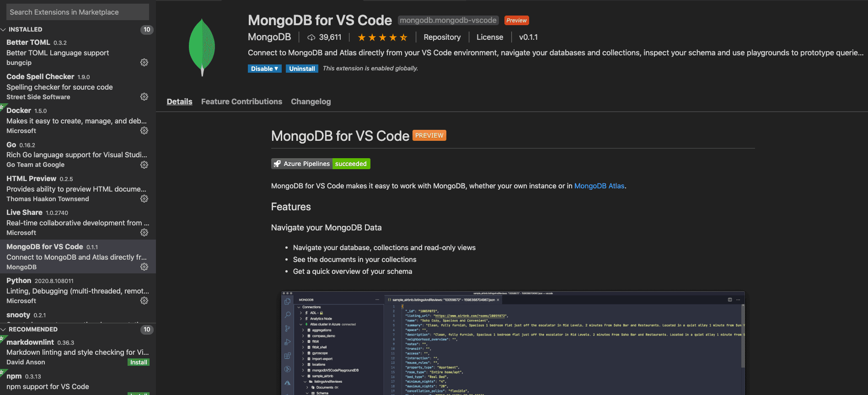Screen dimensions: 868x395
Task: Switch to the Feature Contributions tab
Action: coord(241,101)
